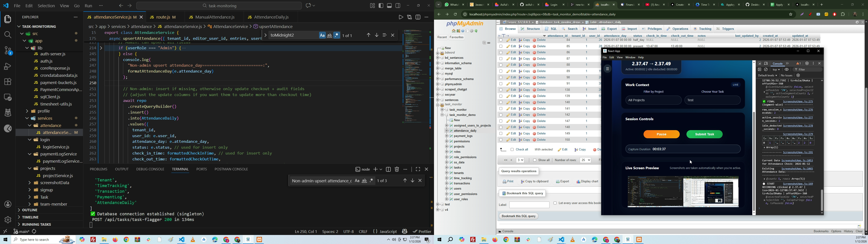
Task: Click the DevTools inspect element icon
Action: point(760,63)
